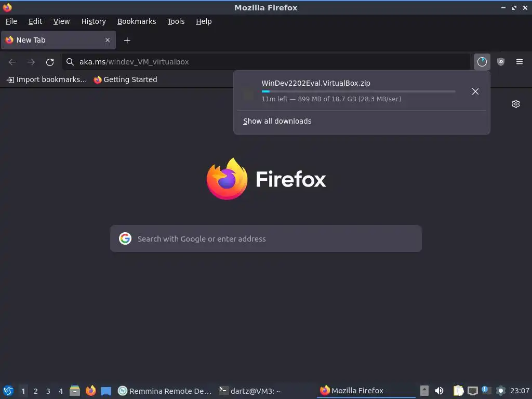The width and height of the screenshot is (532, 399).
Task: Focus the address bar with aka.ms URL
Action: [266, 62]
